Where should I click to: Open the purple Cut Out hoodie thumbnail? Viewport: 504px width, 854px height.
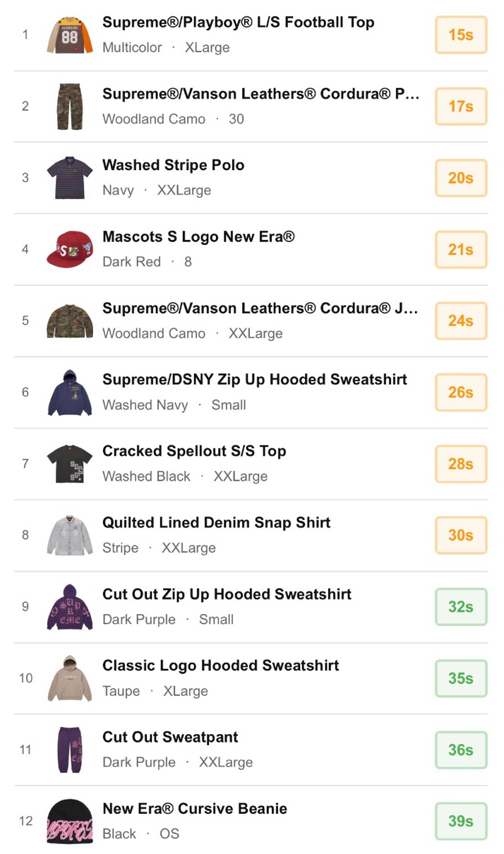click(x=70, y=606)
